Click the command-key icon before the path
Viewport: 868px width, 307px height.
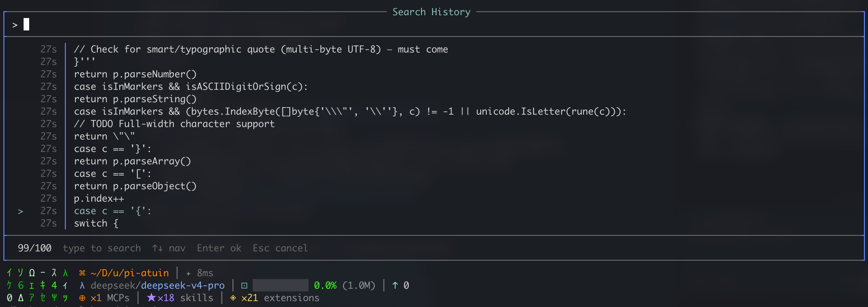click(82, 273)
